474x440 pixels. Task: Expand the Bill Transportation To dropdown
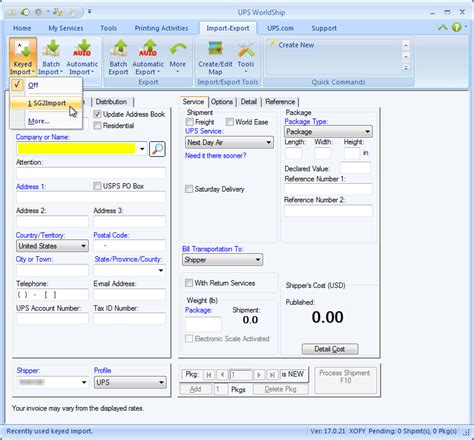[x=222, y=260]
